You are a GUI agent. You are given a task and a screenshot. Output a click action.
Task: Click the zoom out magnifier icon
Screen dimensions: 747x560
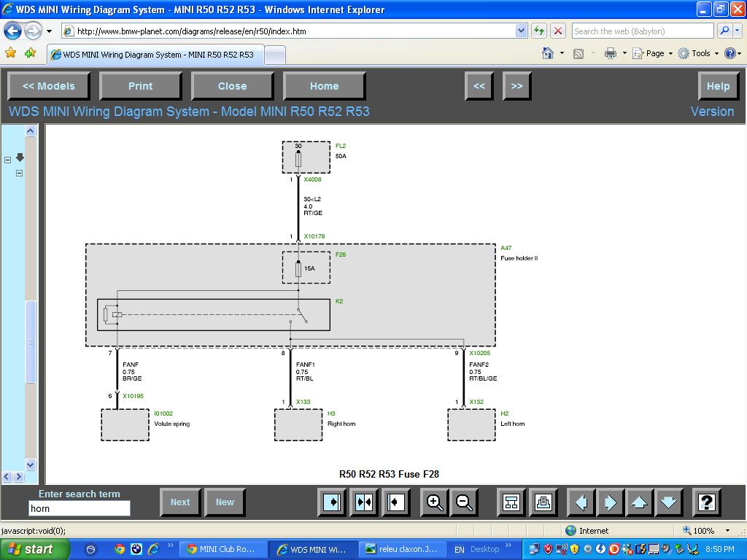click(464, 502)
